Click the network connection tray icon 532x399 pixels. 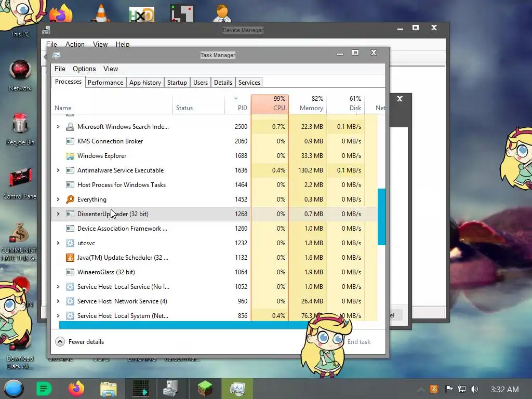tap(462, 389)
